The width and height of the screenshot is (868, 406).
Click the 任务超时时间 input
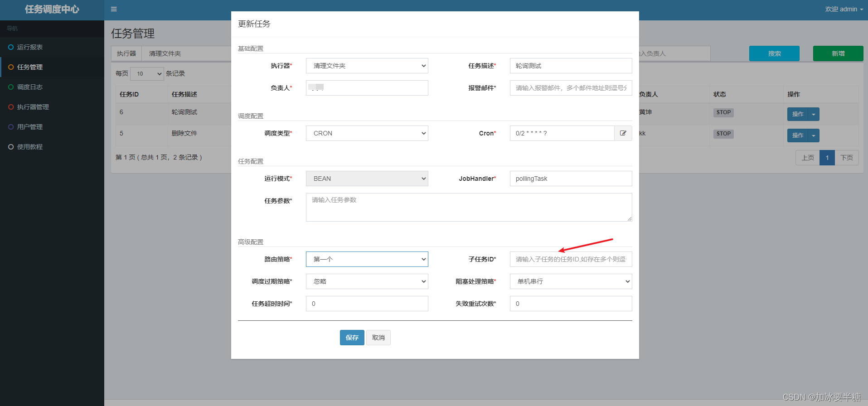367,304
